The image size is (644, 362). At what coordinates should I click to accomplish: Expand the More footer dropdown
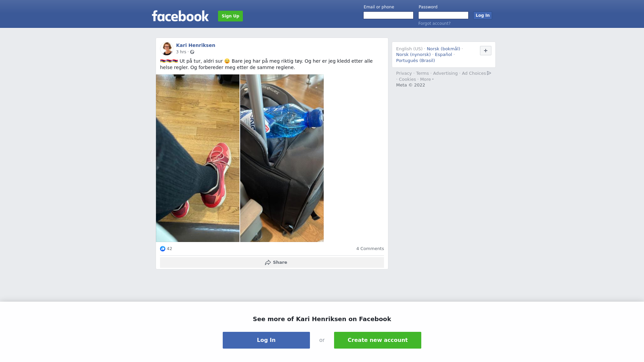tap(427, 79)
